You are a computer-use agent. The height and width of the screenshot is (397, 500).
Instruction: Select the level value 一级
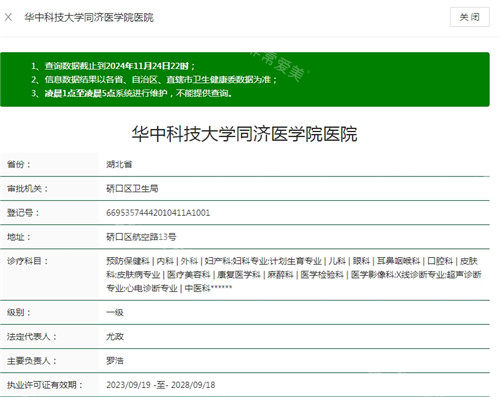click(x=115, y=312)
